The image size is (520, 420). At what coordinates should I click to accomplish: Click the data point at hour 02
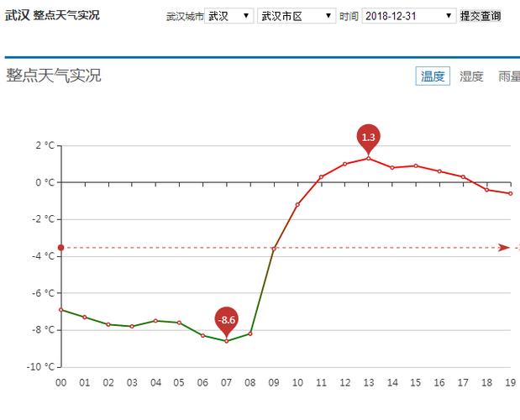click(x=108, y=324)
